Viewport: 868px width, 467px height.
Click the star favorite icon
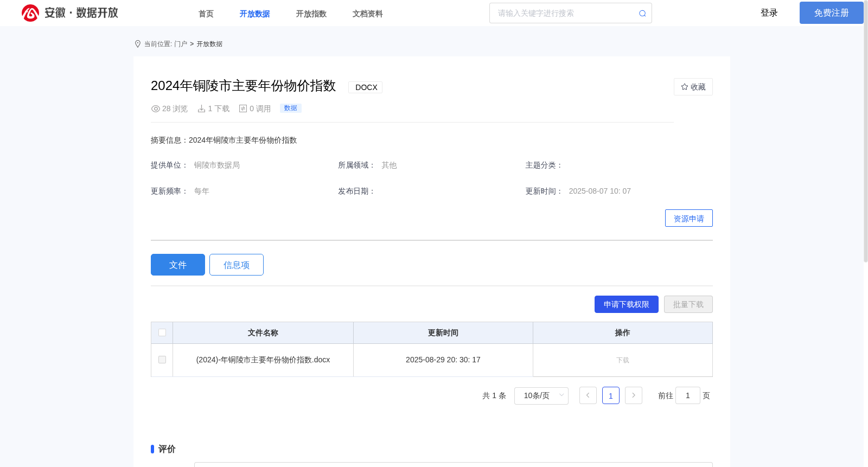(x=685, y=87)
